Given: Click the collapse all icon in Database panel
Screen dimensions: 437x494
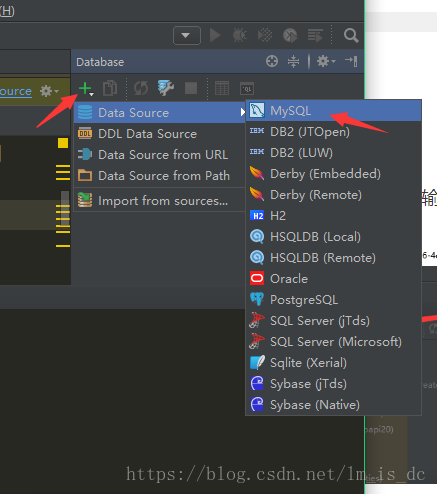Looking at the screenshot, I should click(x=293, y=61).
